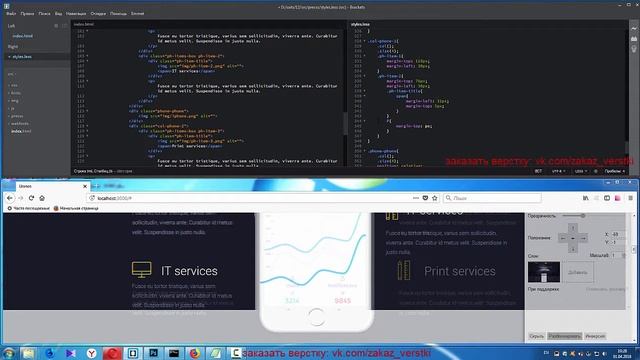Open the Навигация menu in Brackets

pos(76,13)
